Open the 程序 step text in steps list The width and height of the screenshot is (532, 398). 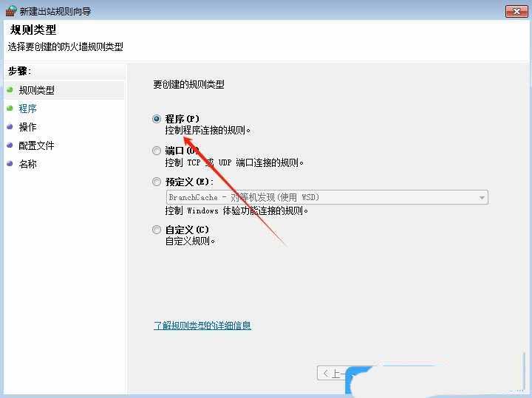[x=27, y=109]
